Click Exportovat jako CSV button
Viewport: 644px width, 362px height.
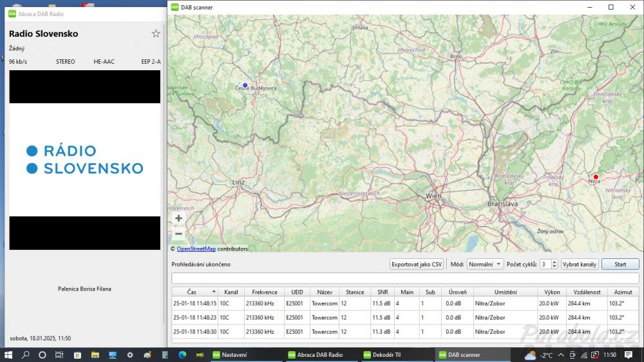click(x=417, y=264)
